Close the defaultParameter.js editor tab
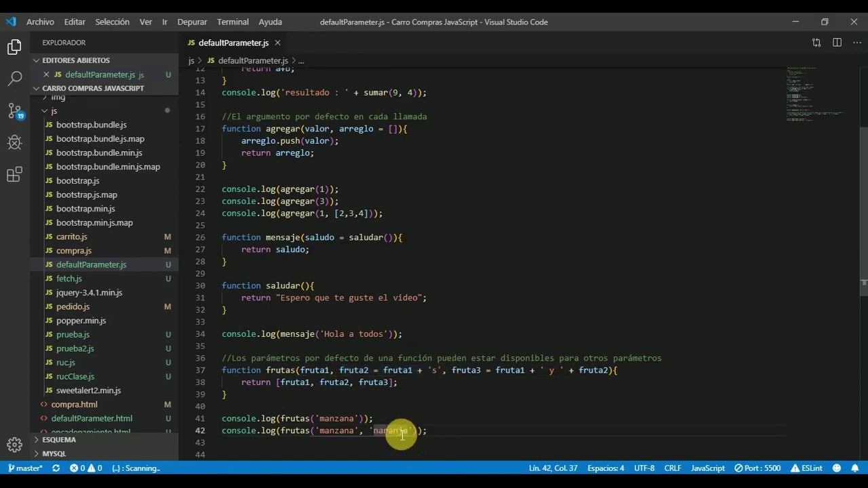This screenshot has width=868, height=488. pos(277,43)
